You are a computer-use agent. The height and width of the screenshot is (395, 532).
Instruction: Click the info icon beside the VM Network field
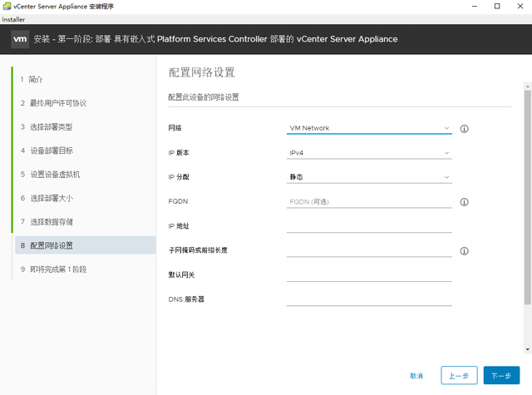click(x=464, y=129)
